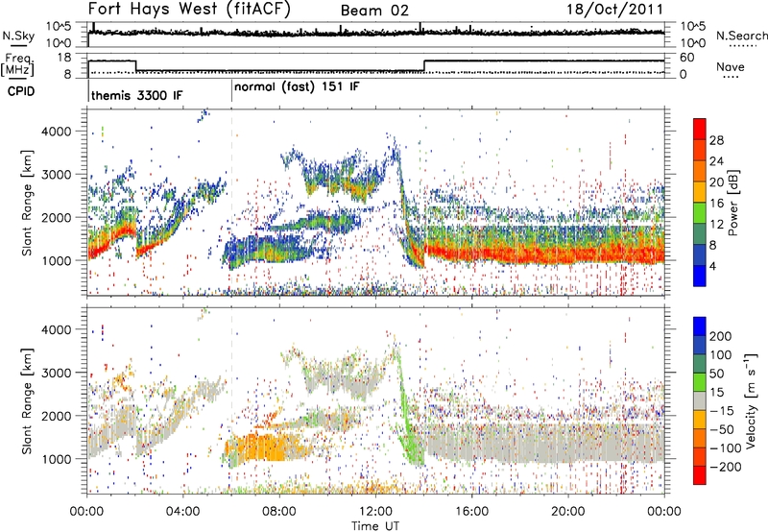Click the "Slant Range [km]" label of the velocity panel
768x532 pixels.
(27, 400)
